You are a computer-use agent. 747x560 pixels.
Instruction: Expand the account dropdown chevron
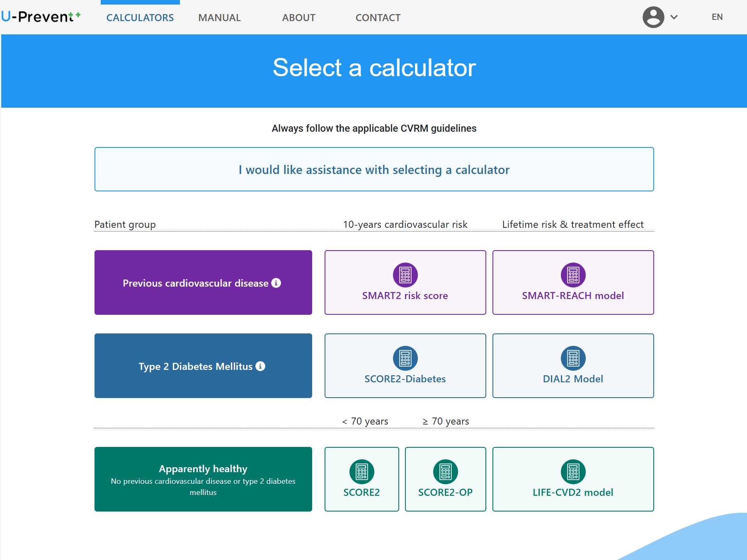674,17
